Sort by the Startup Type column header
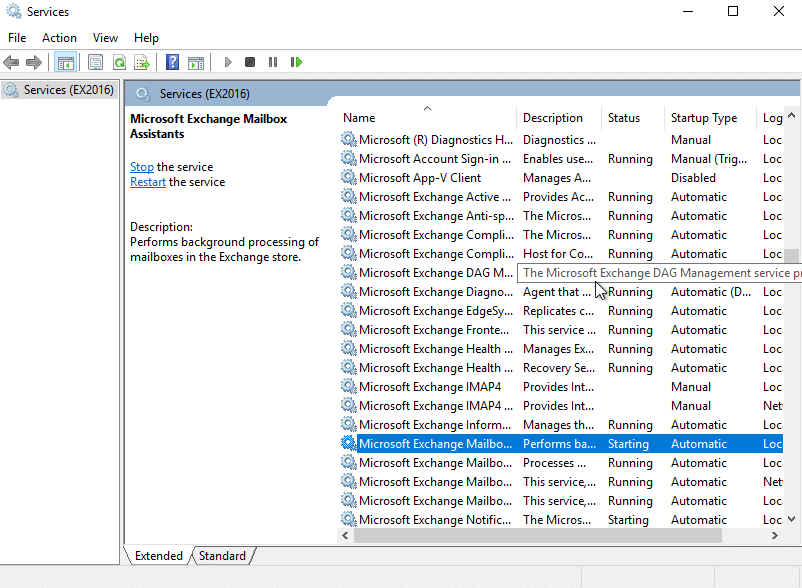Screen dimensions: 802x588 [x=703, y=118]
